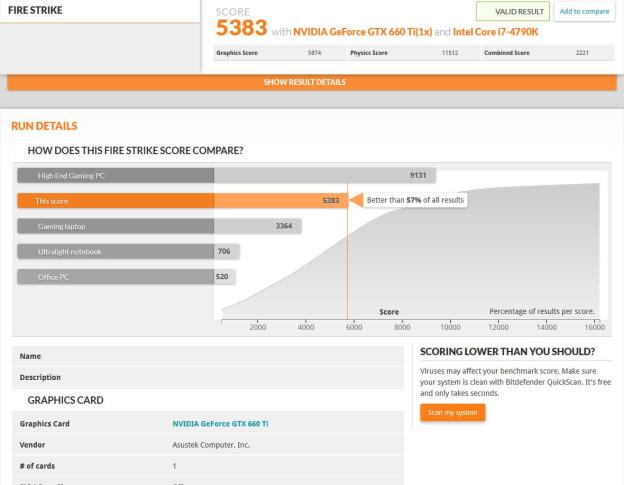Click the Combined Score value 2221
This screenshot has width=624, height=485.
coord(582,53)
